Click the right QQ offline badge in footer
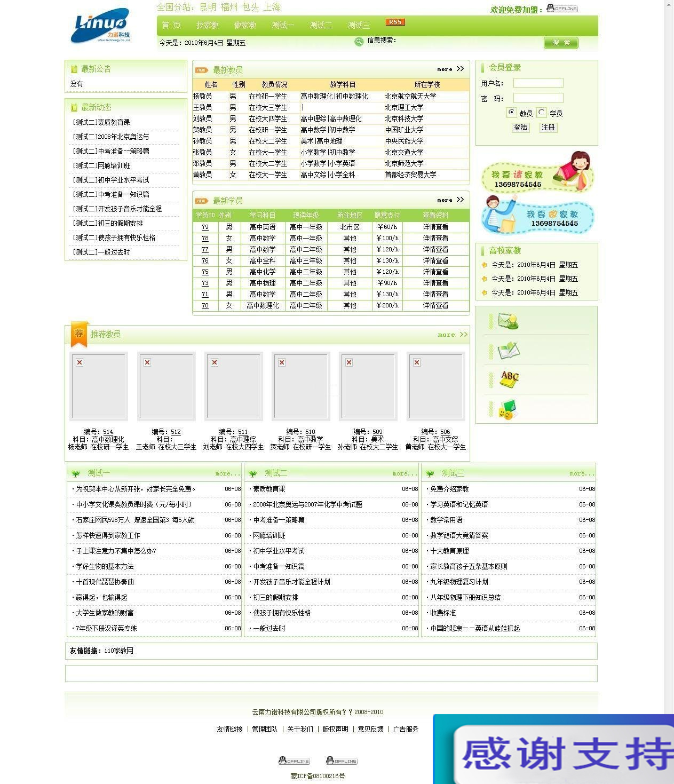The height and width of the screenshot is (784, 674). click(342, 761)
